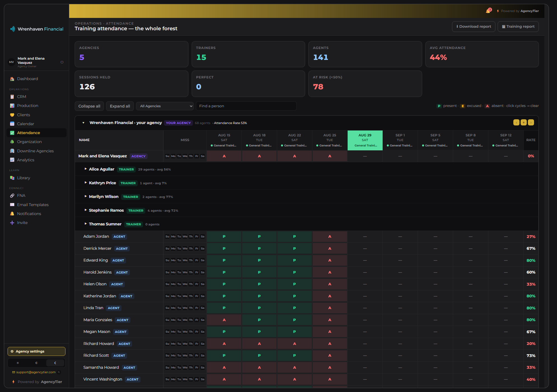
Task: Expand trainer Thomas Sumner row
Action: [86, 224]
